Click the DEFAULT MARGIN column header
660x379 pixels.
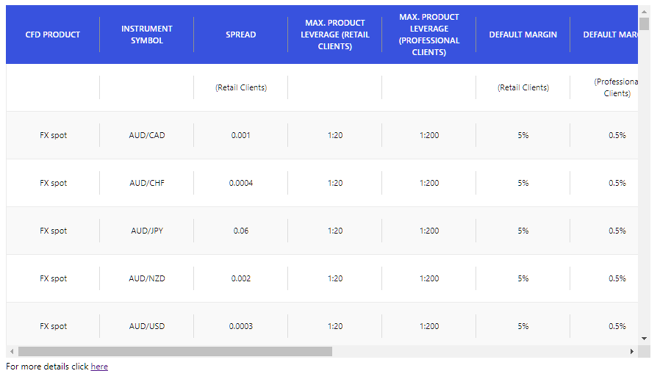pos(523,35)
